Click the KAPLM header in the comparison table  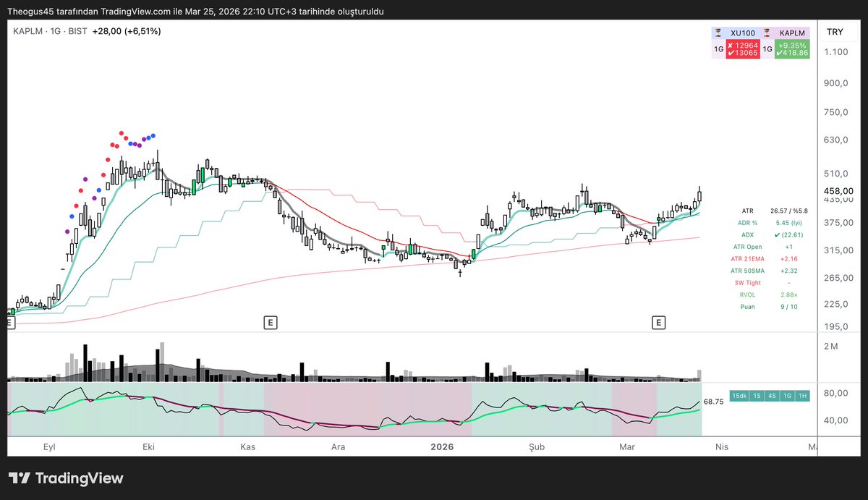pos(792,33)
